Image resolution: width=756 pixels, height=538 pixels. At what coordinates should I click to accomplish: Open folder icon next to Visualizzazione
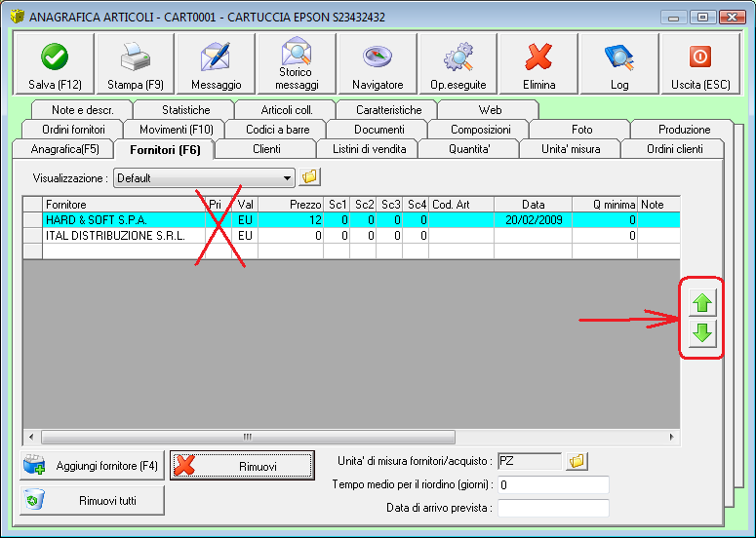pyautogui.click(x=309, y=177)
